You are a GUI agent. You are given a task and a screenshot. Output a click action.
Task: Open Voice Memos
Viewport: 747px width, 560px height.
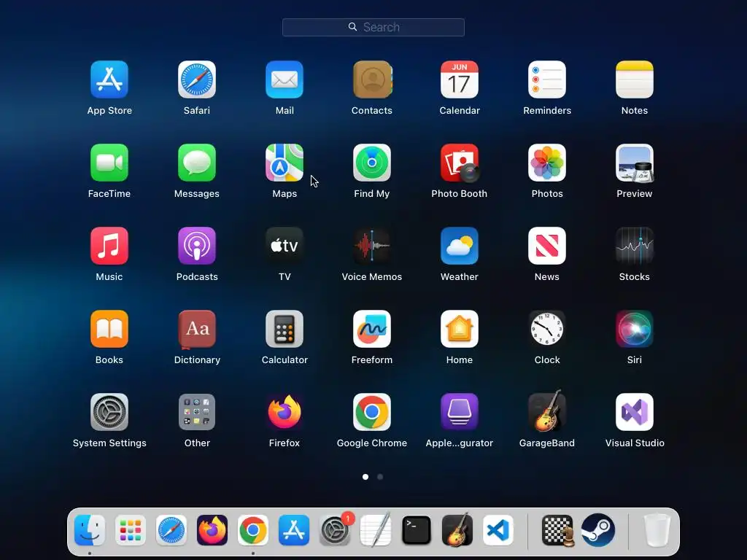372,246
